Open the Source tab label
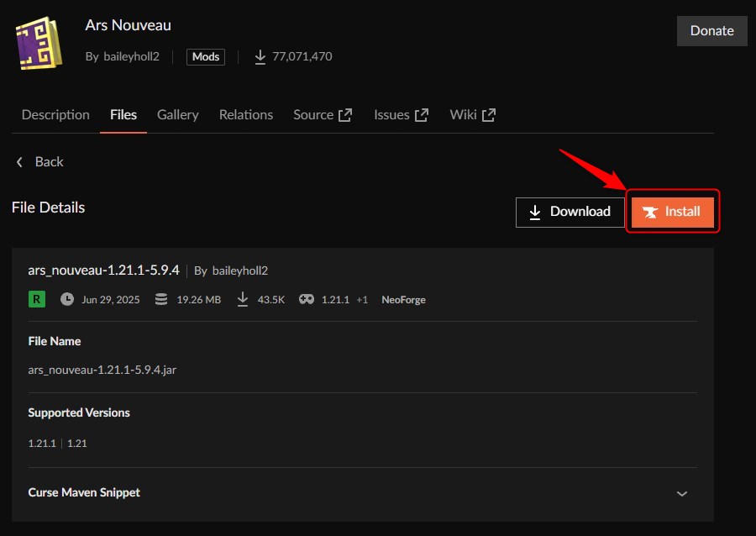This screenshot has width=756, height=536. pyautogui.click(x=313, y=115)
